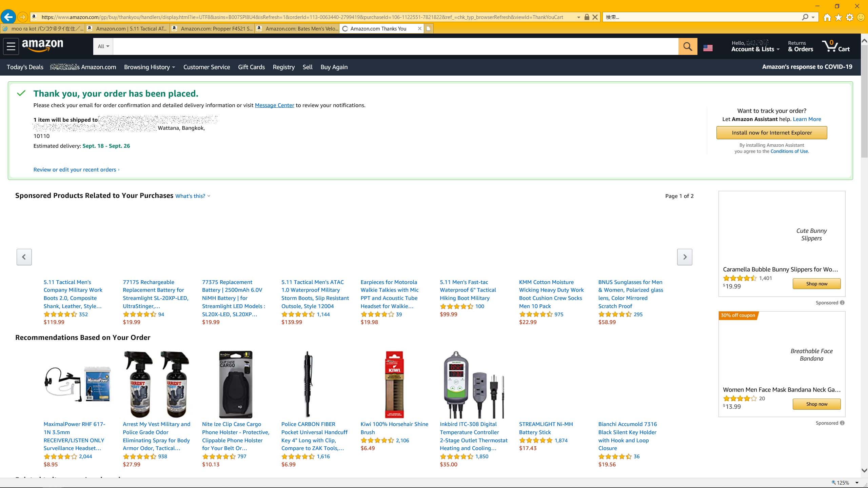Open browser Tools gear icon
This screenshot has width=868, height=488.
[850, 17]
